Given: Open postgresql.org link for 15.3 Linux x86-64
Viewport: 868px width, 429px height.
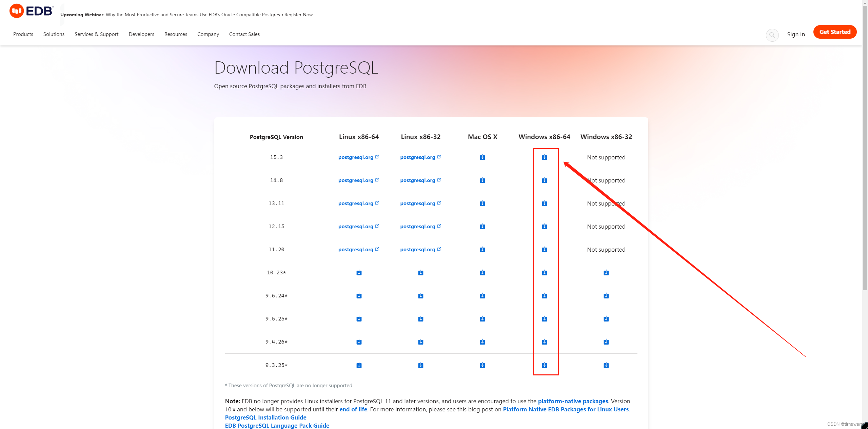Looking at the screenshot, I should (356, 157).
